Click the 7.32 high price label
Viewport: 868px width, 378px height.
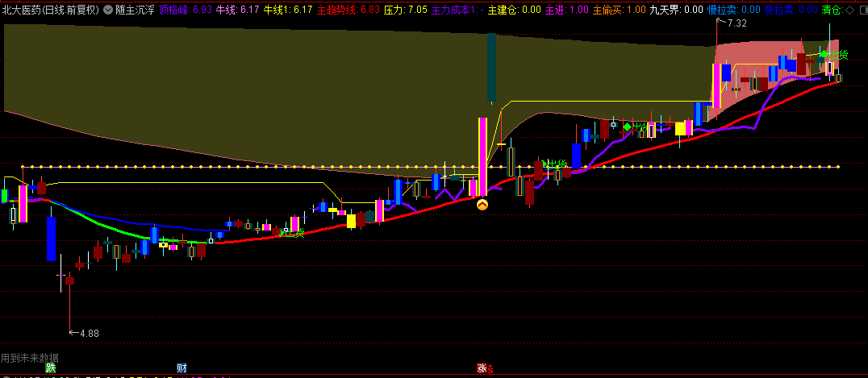[x=737, y=23]
